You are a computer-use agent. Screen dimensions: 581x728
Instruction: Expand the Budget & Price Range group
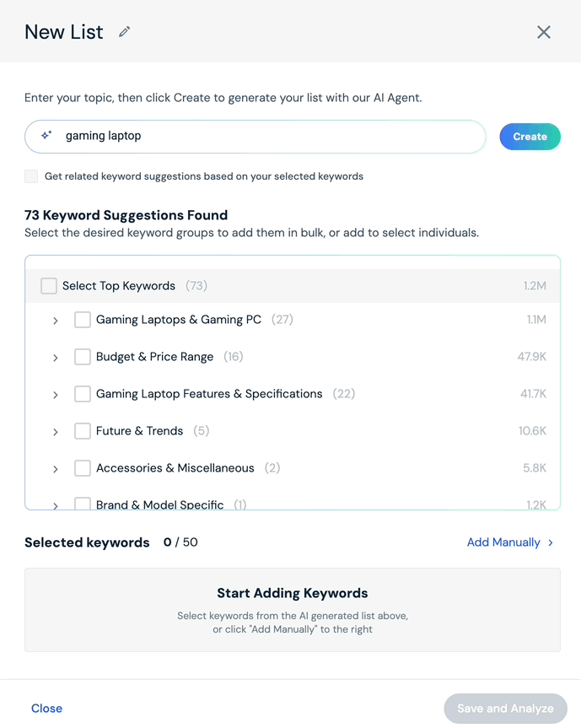coord(55,358)
